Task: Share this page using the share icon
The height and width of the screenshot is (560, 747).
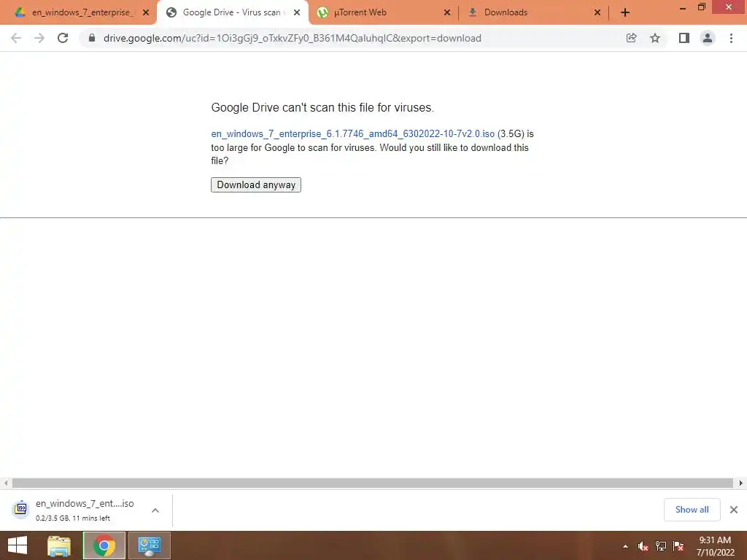Action: [x=631, y=38]
